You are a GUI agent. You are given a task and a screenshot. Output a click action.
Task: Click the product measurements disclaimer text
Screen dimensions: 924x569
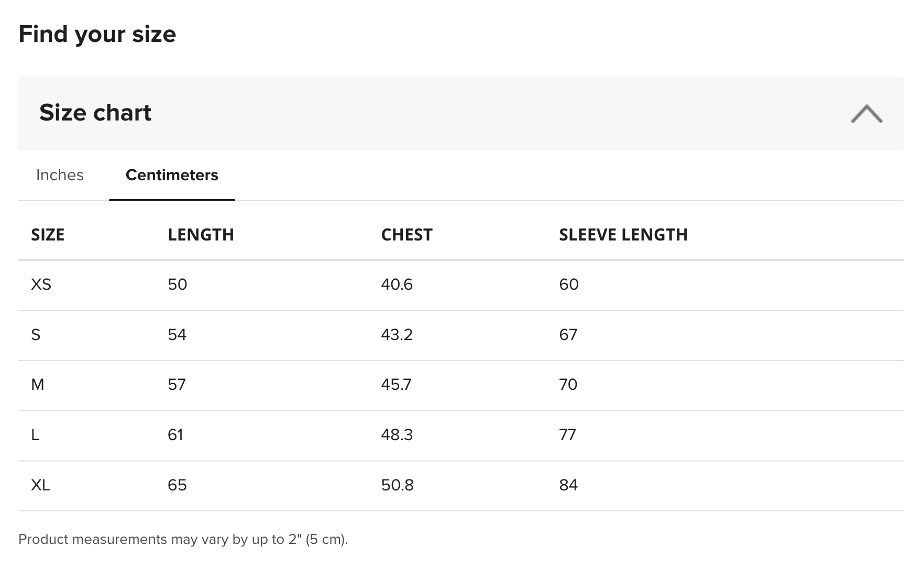[x=183, y=539]
